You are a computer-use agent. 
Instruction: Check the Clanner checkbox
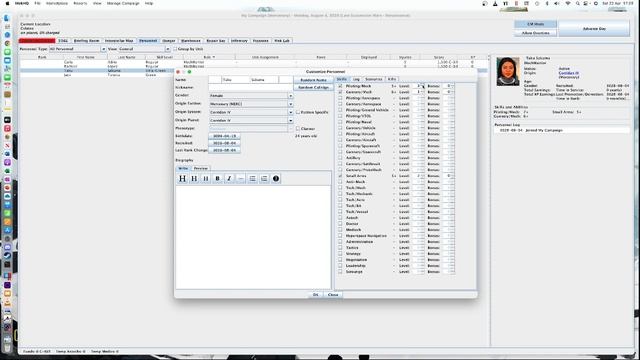point(298,129)
